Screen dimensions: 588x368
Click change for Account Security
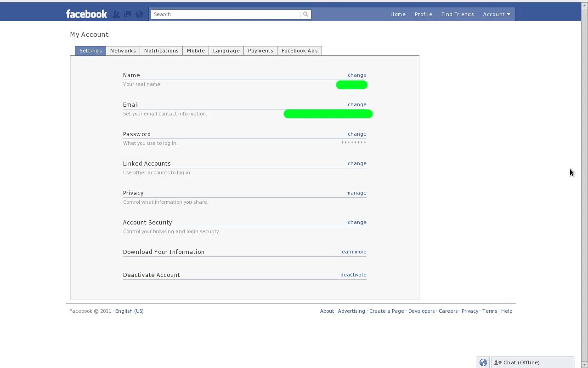tap(357, 222)
